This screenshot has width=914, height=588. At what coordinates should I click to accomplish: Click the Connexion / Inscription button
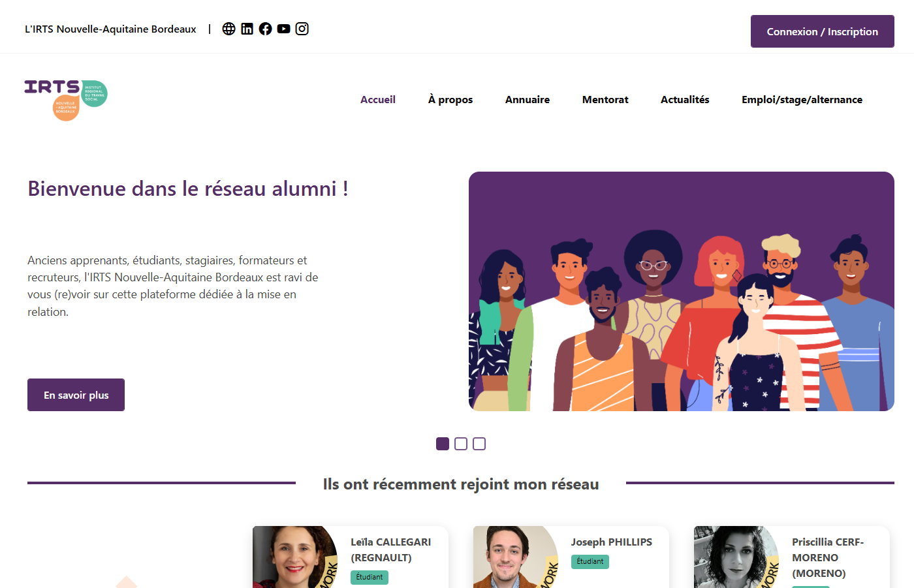pos(823,31)
